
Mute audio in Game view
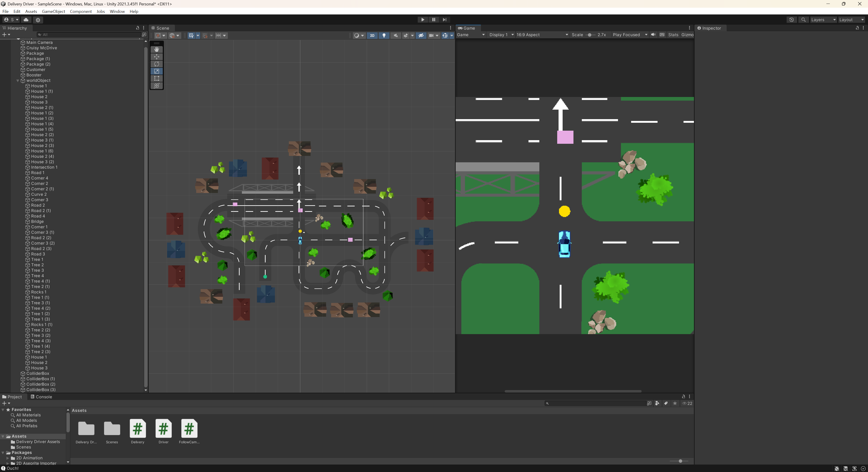coord(653,35)
